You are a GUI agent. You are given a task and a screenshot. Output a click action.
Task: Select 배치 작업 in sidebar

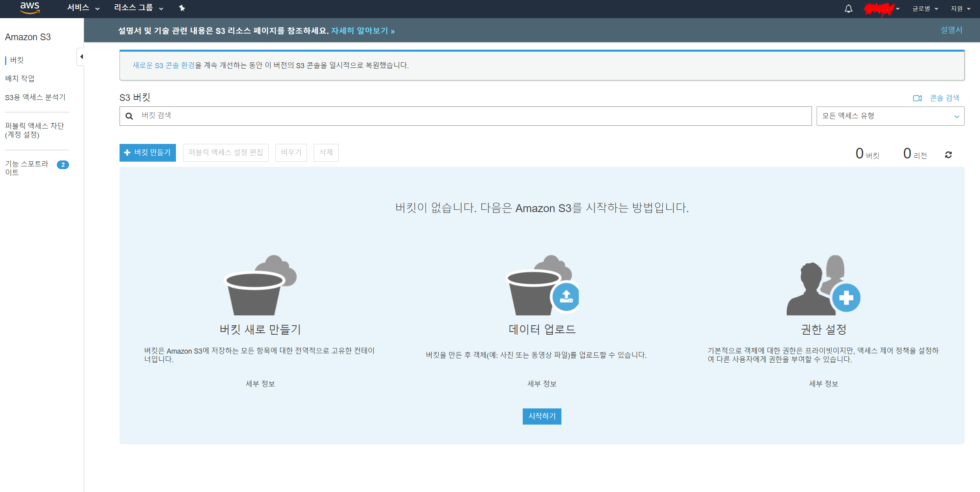20,78
